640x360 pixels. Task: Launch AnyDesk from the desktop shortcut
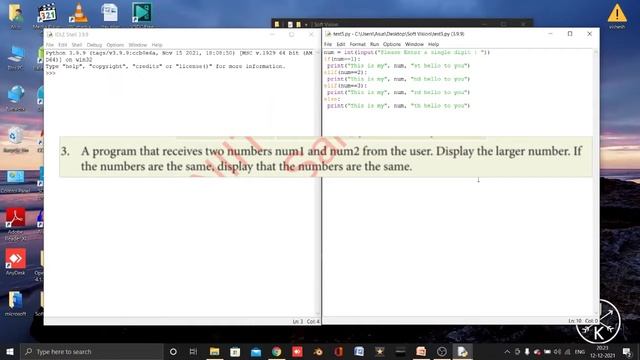pos(16,261)
